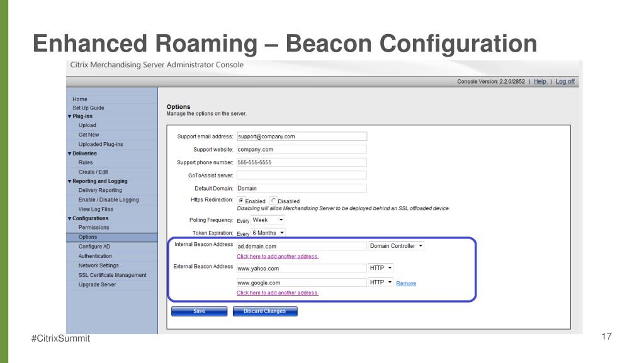Image resolution: width=644 pixels, height=363 pixels.
Task: Click the Log off link
Action: (x=565, y=81)
